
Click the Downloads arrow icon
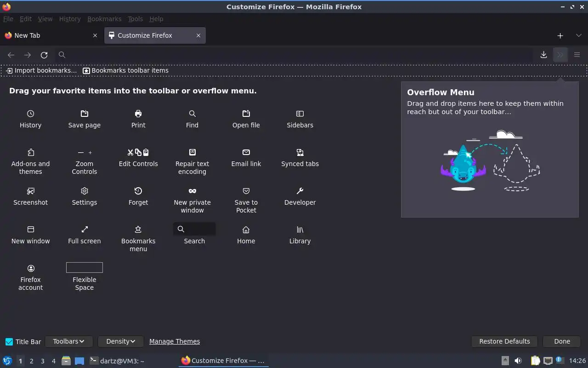[x=543, y=55]
